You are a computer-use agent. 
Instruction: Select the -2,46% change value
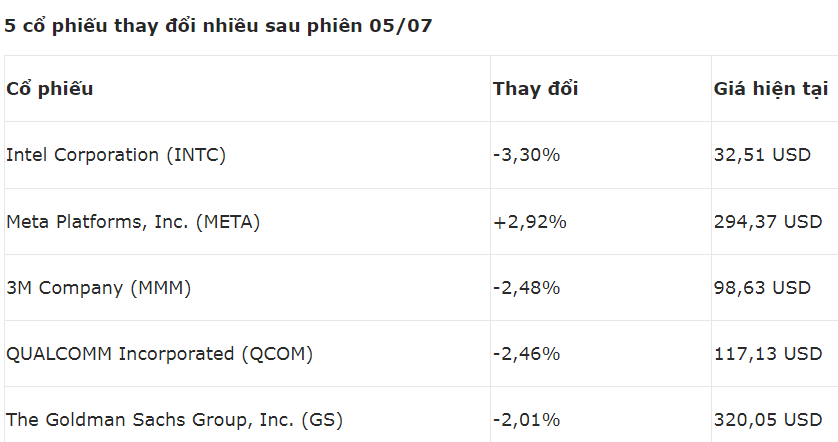(x=526, y=354)
